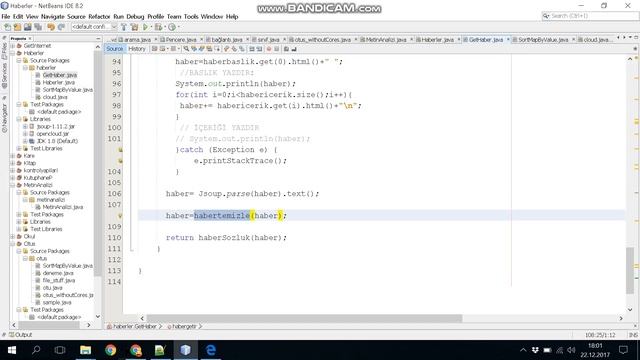Click the Open Project toolbar icon
640x360 pixels.
(28, 27)
